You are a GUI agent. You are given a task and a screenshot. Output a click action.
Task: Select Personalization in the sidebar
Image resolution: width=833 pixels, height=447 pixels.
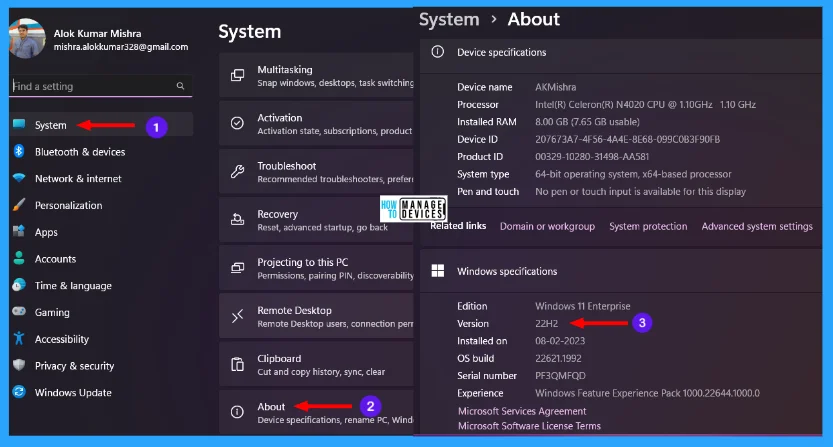click(x=101, y=205)
